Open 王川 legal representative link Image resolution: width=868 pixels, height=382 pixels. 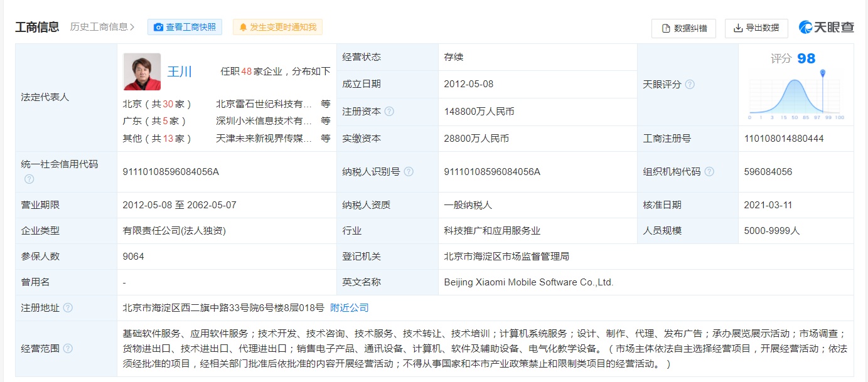179,72
